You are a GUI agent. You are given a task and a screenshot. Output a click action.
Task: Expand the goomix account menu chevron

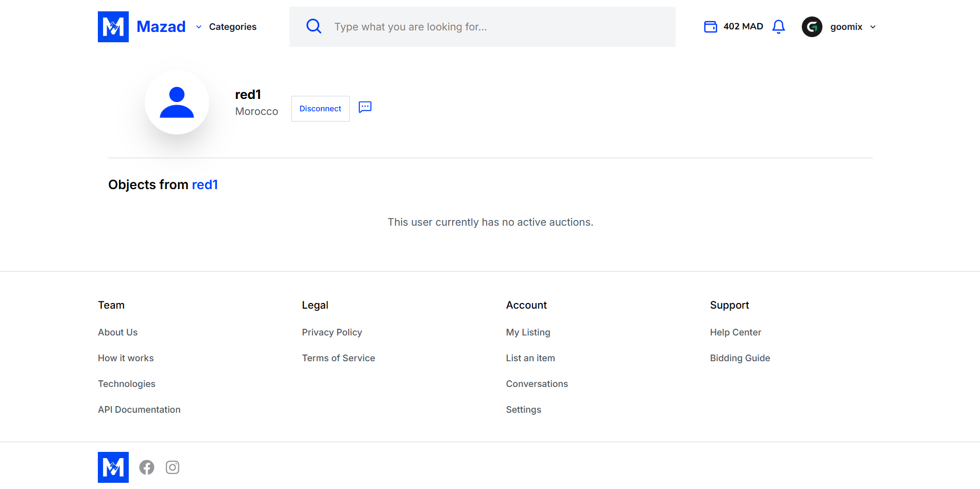click(x=873, y=27)
